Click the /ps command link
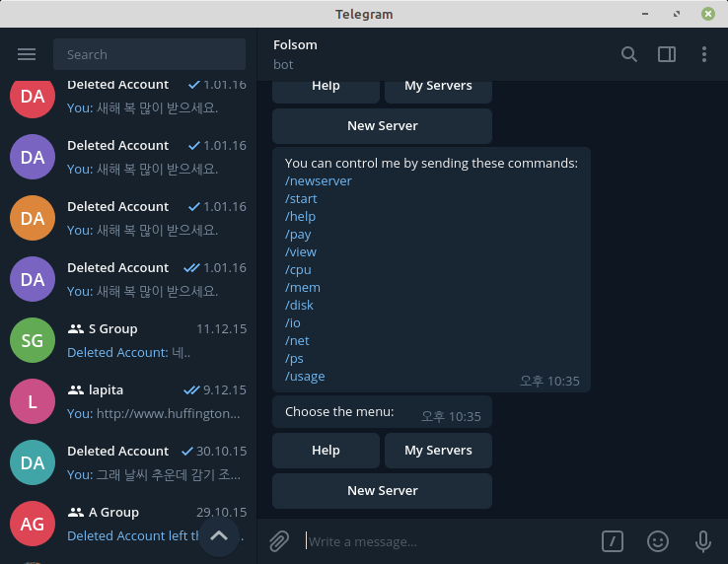728x564 pixels. click(294, 358)
